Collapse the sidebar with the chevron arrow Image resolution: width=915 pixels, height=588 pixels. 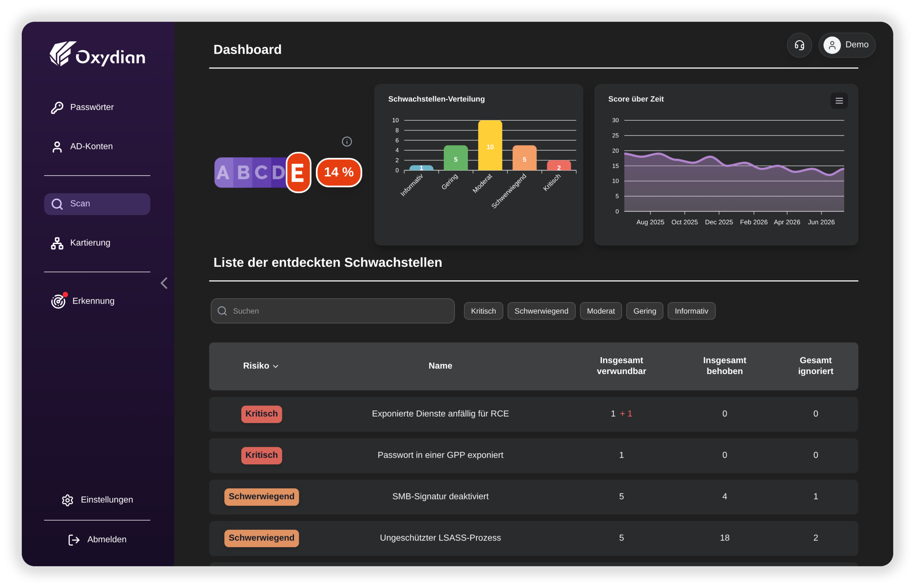click(x=164, y=283)
